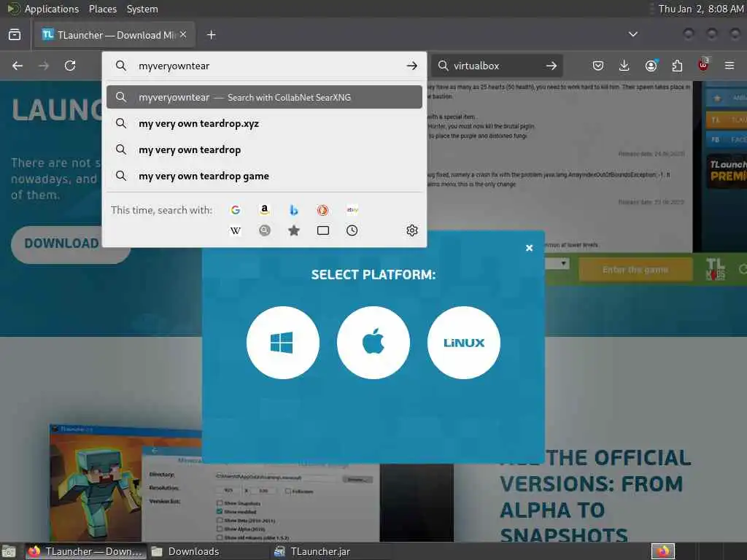Search this time with DuckDuckGo
The width and height of the screenshot is (747, 560).
point(323,210)
